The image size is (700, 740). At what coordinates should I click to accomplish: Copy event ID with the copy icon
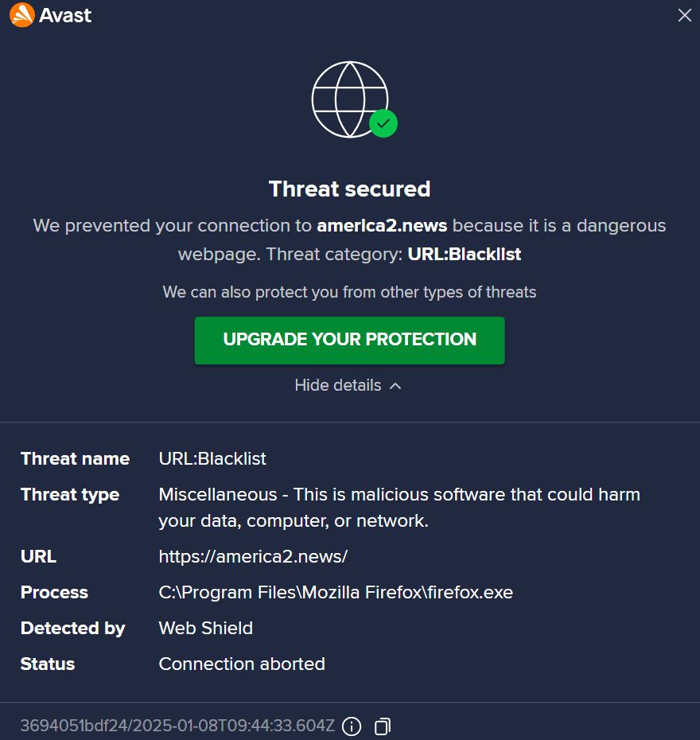[383, 726]
